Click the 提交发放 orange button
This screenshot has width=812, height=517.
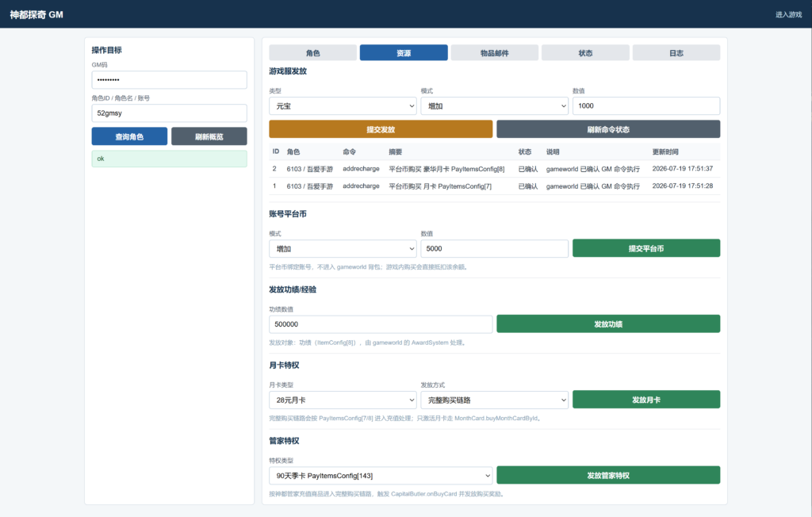[x=381, y=129]
